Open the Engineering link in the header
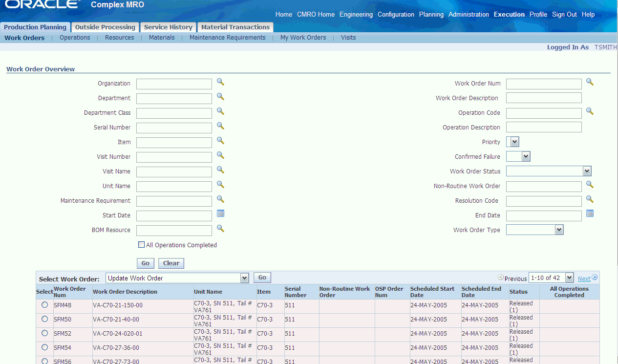Screen dimensions: 618x364 tap(356, 15)
